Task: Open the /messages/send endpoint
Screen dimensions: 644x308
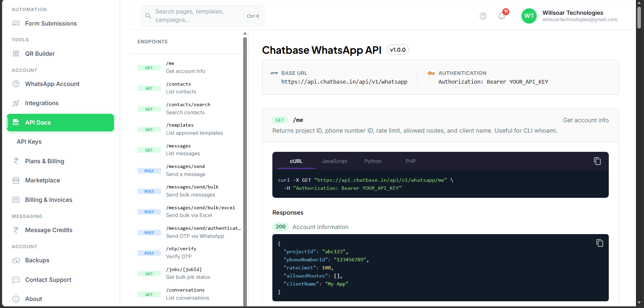Action: coord(186,170)
